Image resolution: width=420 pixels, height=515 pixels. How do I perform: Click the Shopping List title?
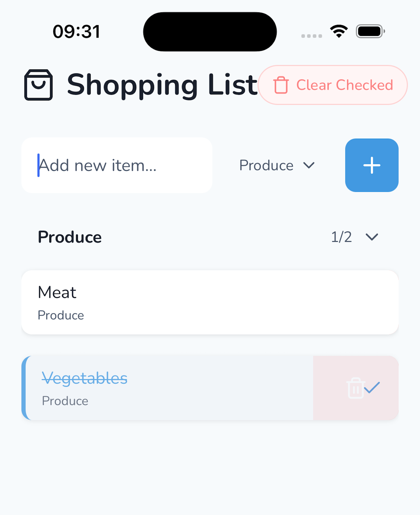click(x=162, y=85)
